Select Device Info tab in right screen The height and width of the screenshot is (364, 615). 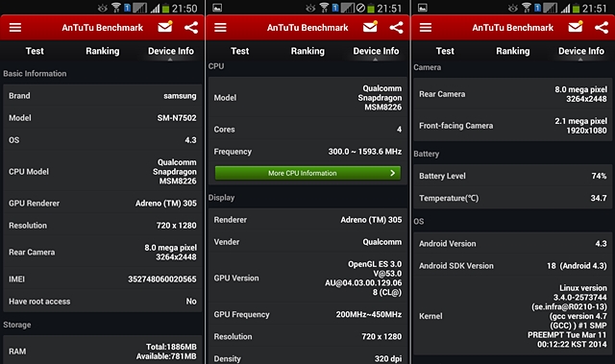point(580,51)
